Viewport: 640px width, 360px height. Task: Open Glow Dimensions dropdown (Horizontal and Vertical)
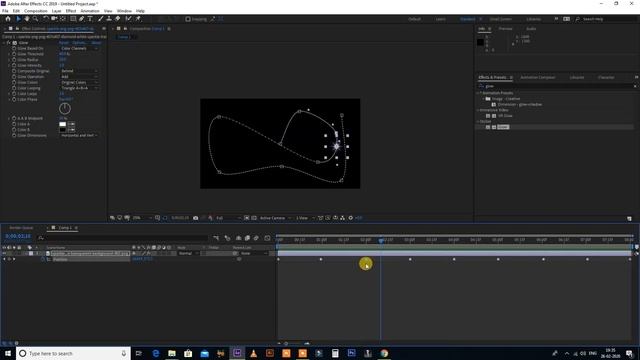click(x=79, y=135)
